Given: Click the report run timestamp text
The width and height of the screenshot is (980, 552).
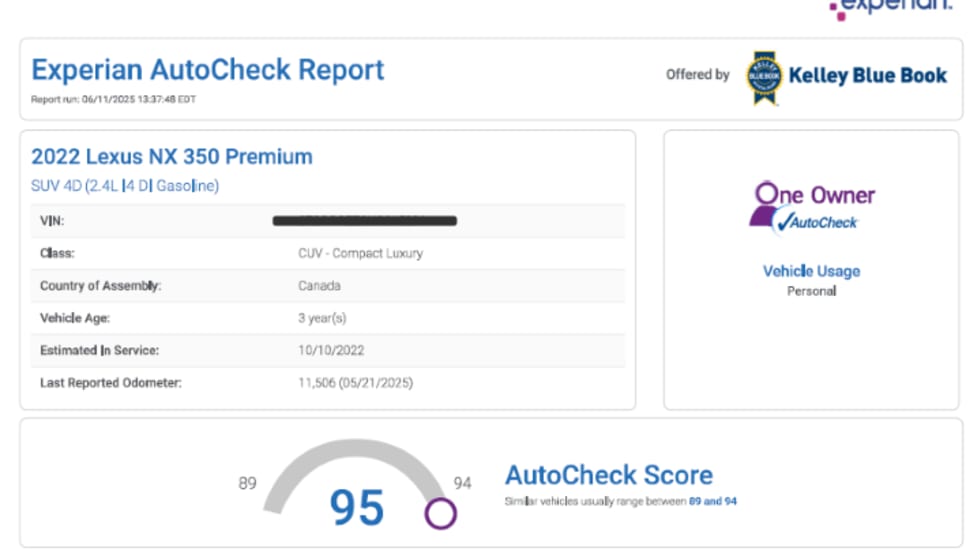Looking at the screenshot, I should pos(113,99).
